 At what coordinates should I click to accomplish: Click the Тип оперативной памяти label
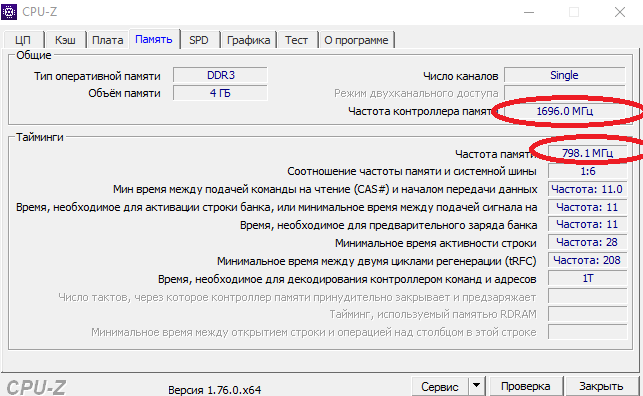97,76
